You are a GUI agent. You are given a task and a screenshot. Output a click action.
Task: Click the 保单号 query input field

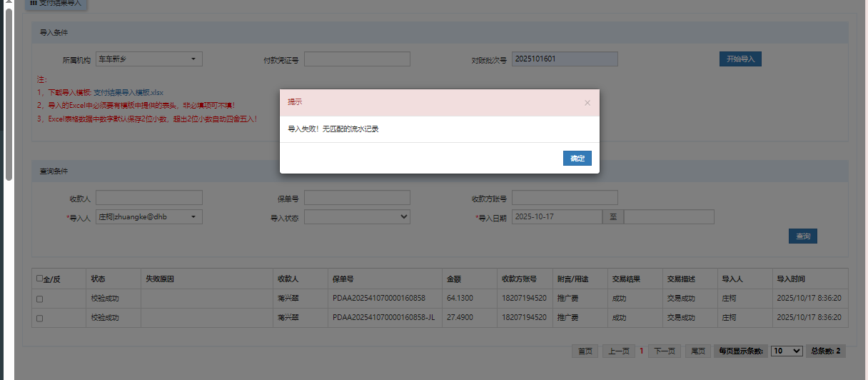pyautogui.click(x=357, y=197)
